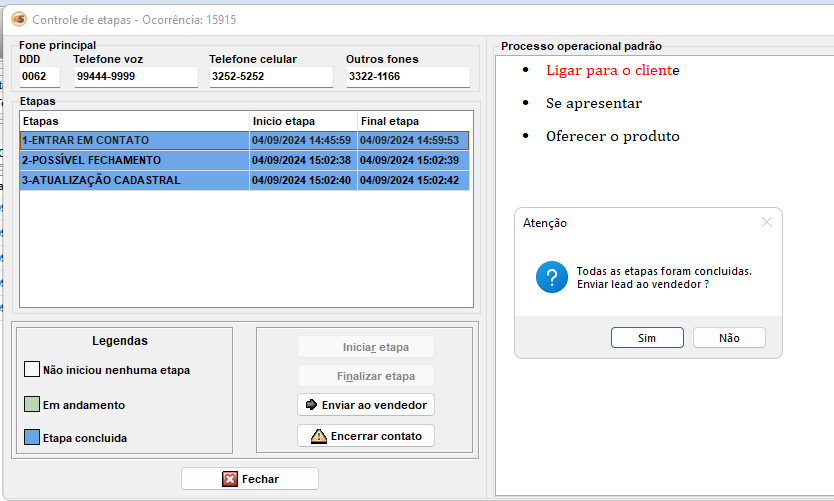Click the green Em andamento swatch

(31, 405)
